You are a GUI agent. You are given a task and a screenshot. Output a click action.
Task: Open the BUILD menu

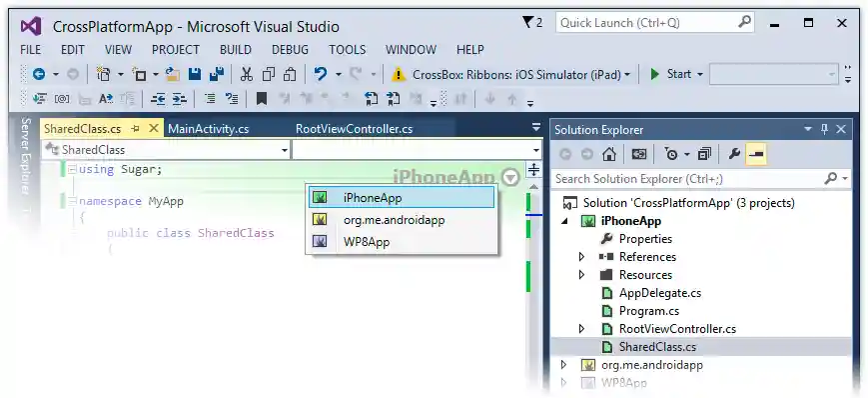(236, 49)
